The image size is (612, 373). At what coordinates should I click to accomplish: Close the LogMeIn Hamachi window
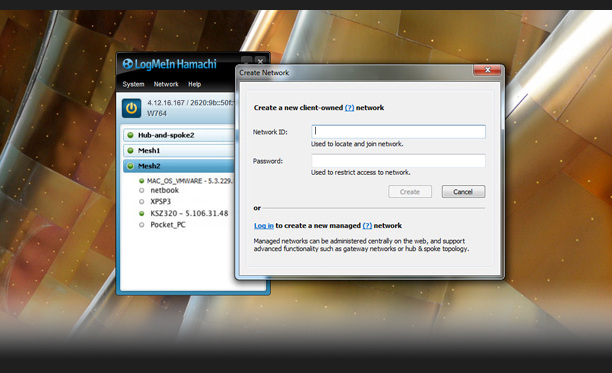coord(260,61)
